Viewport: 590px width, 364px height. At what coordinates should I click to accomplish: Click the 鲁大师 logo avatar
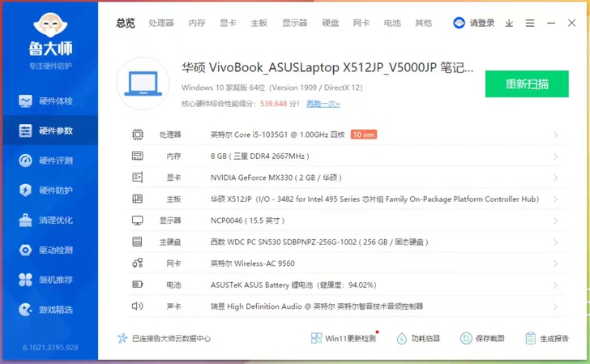coord(50,25)
